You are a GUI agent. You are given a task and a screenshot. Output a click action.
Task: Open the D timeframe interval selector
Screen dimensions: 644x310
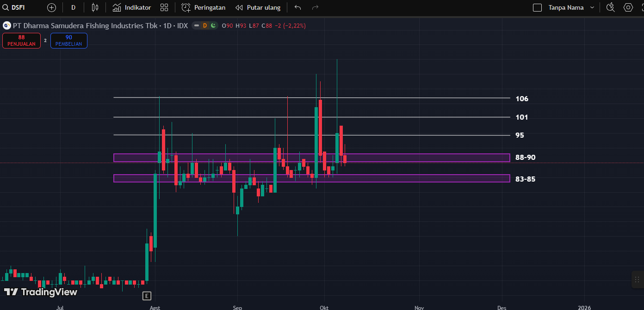pyautogui.click(x=73, y=7)
